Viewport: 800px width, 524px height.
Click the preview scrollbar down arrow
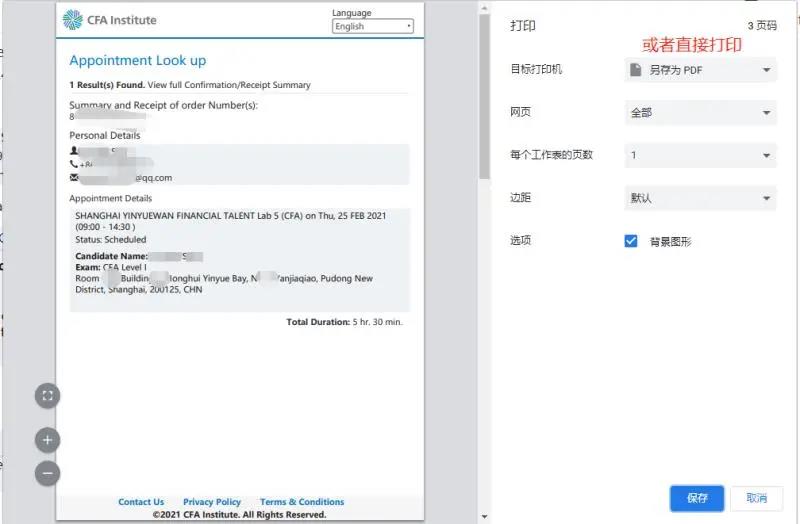(x=485, y=517)
